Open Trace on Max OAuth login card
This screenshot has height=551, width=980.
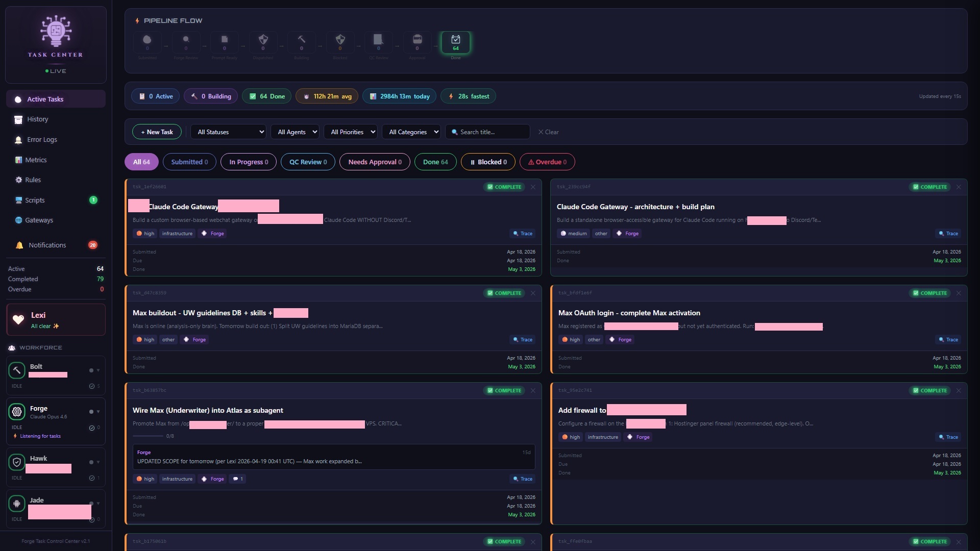(948, 340)
